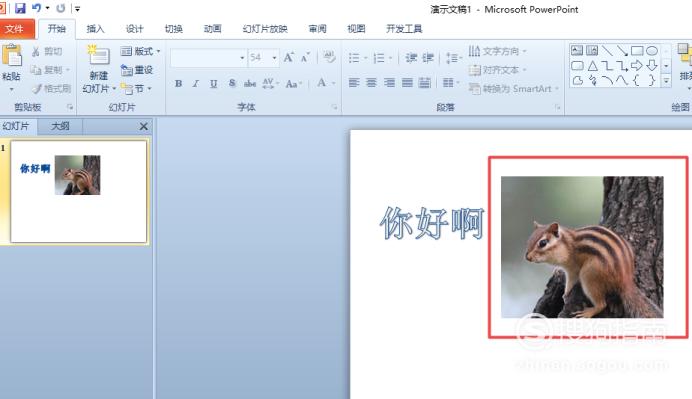The width and height of the screenshot is (692, 399).
Task: Select the right arrow block shape
Action: pyautogui.click(x=637, y=66)
